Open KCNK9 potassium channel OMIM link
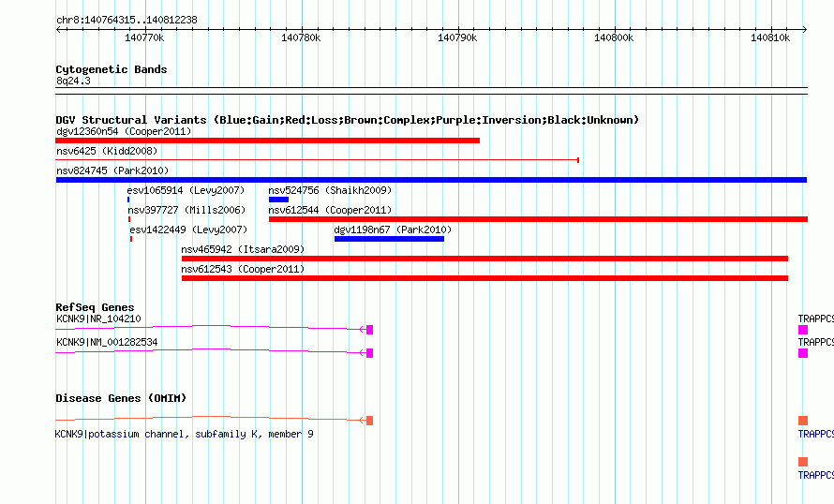The height and width of the screenshot is (504, 834). tap(184, 435)
